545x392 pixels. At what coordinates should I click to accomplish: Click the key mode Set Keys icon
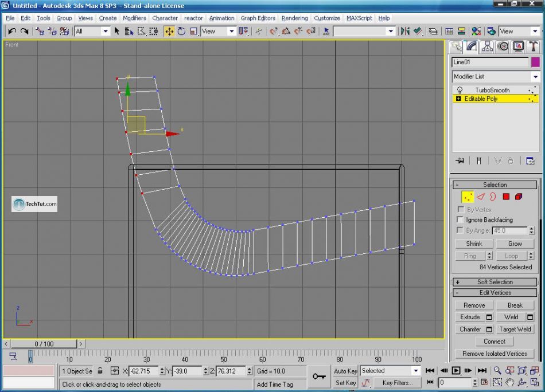319,377
